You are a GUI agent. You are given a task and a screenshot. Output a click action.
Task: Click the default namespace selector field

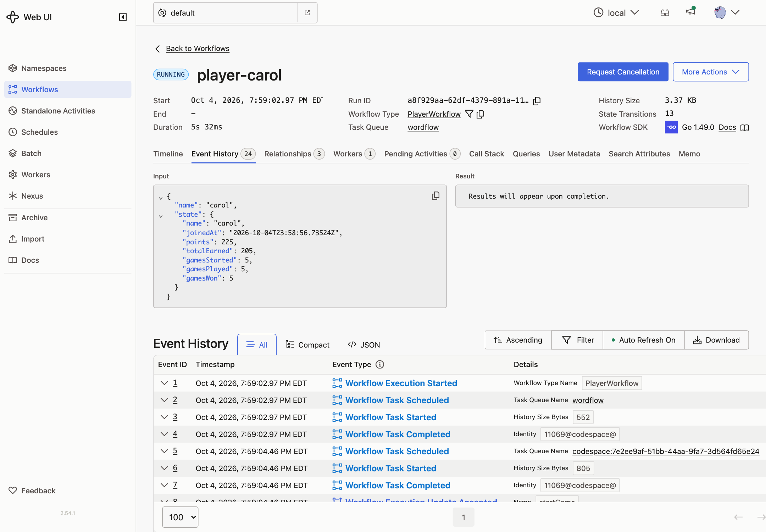click(x=226, y=13)
